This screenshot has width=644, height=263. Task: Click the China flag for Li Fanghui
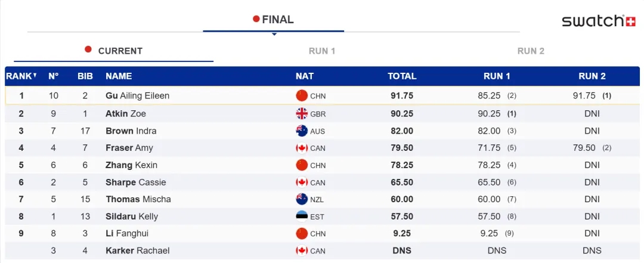click(302, 233)
